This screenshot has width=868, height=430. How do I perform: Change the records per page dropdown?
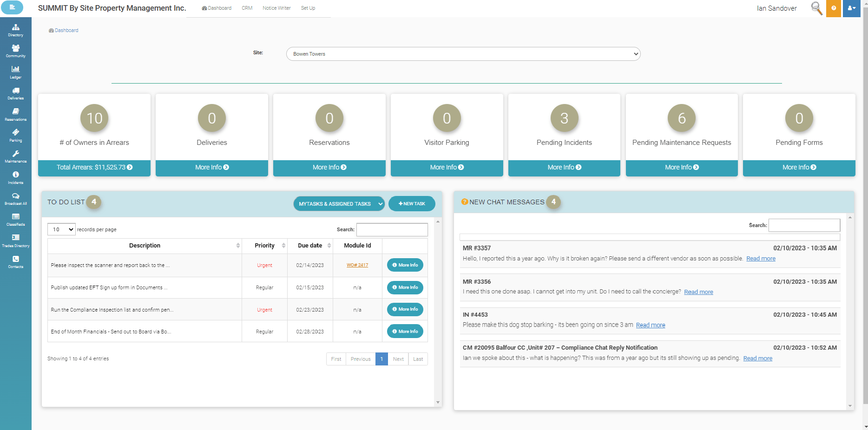point(61,229)
